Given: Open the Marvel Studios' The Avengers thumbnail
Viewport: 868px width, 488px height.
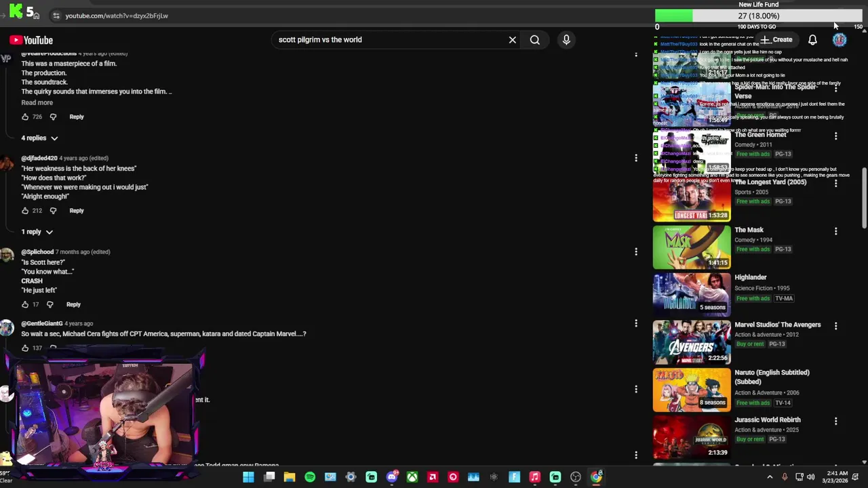Looking at the screenshot, I should click(692, 342).
